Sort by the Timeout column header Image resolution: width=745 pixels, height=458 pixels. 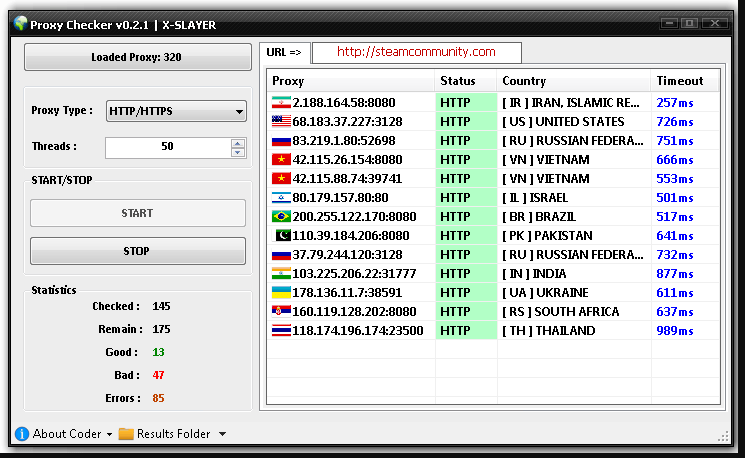click(x=685, y=81)
